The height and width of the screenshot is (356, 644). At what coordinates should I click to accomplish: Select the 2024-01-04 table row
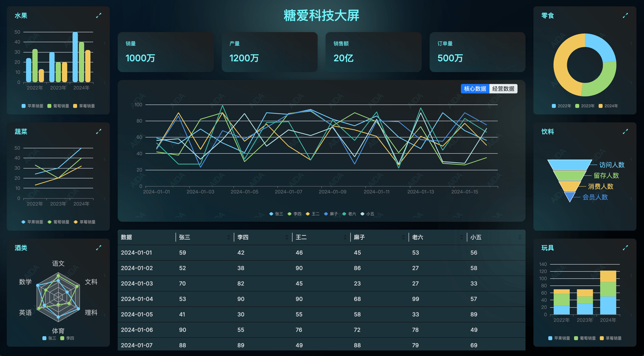(321, 299)
